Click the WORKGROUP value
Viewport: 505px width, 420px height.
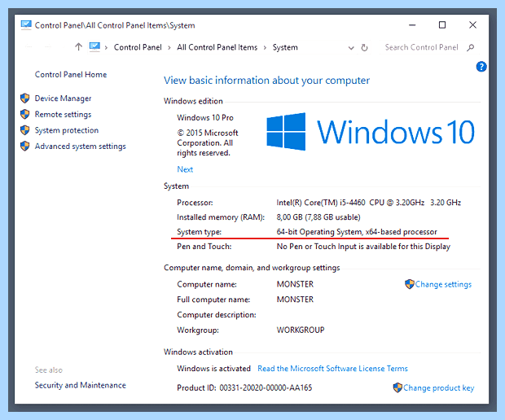click(x=301, y=330)
